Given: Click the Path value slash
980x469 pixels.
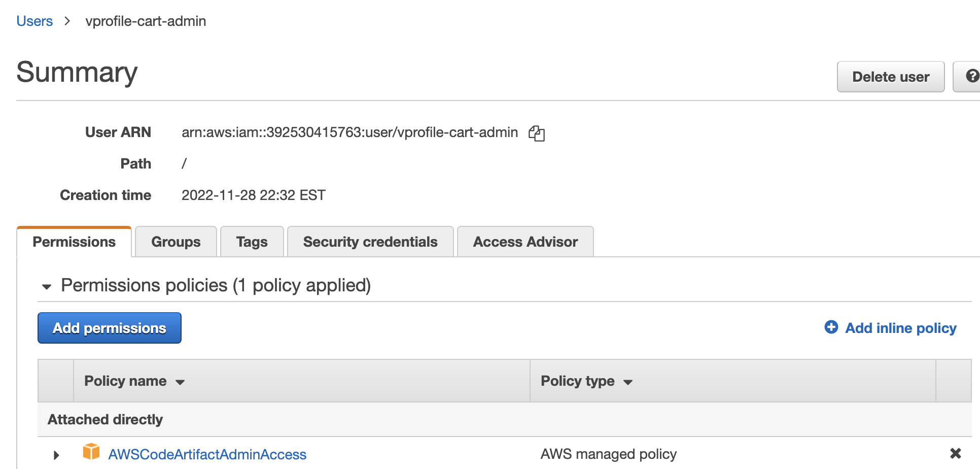Looking at the screenshot, I should click(184, 163).
